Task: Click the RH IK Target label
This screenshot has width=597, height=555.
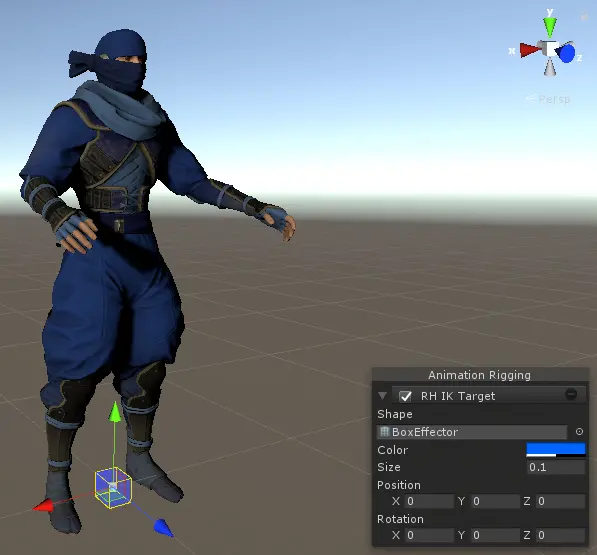Action: (458, 396)
